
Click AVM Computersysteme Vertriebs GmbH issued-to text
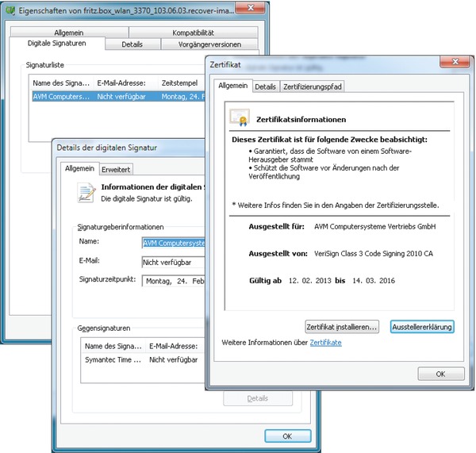tap(375, 227)
